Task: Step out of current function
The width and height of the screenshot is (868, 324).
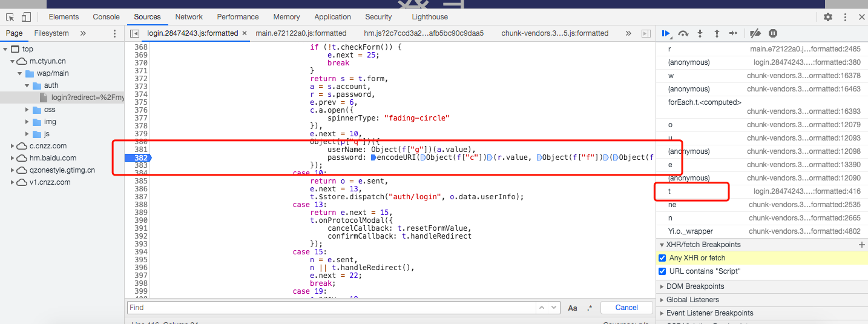Action: (717, 33)
